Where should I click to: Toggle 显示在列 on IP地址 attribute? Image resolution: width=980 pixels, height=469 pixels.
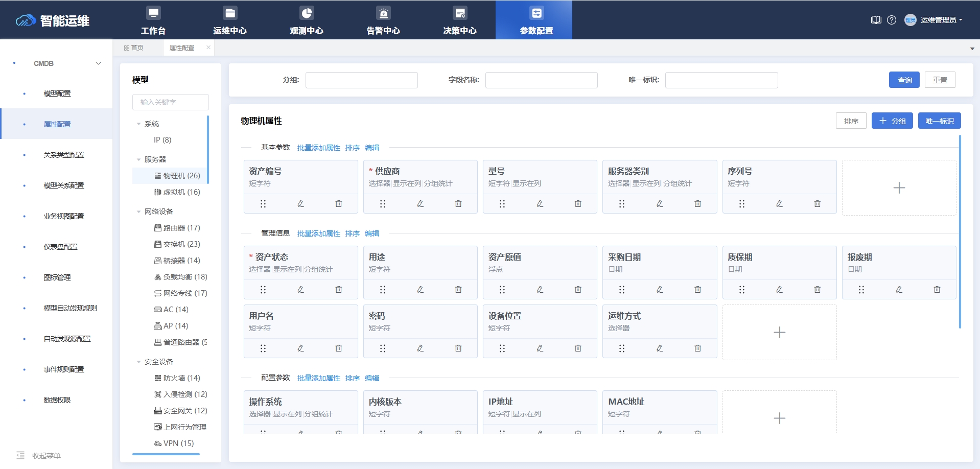coord(526,414)
